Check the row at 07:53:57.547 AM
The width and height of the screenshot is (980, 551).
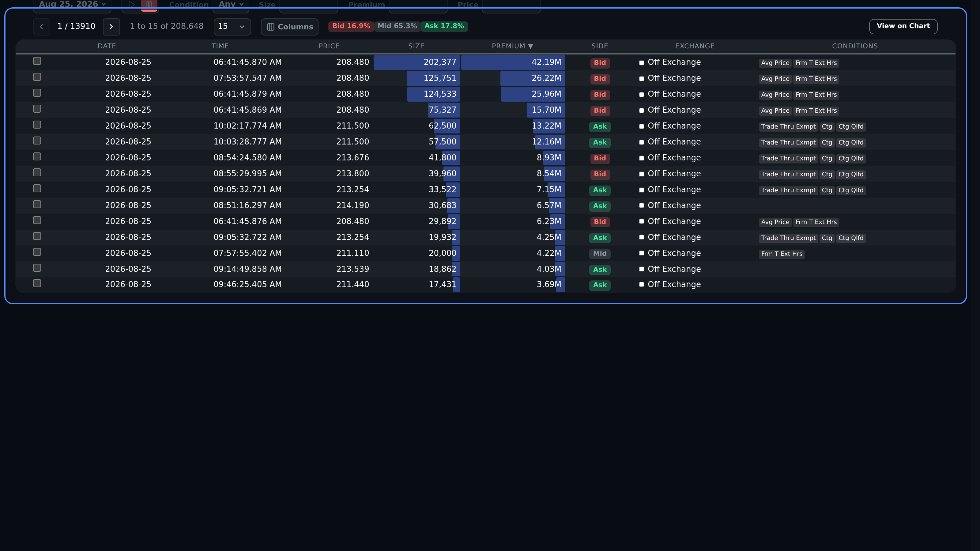pyautogui.click(x=37, y=77)
